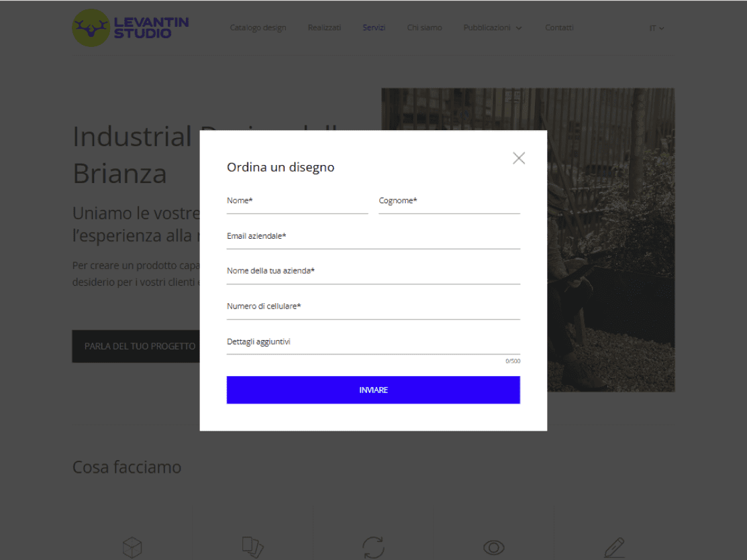Close the Ordina un disegno dialog

(x=519, y=158)
